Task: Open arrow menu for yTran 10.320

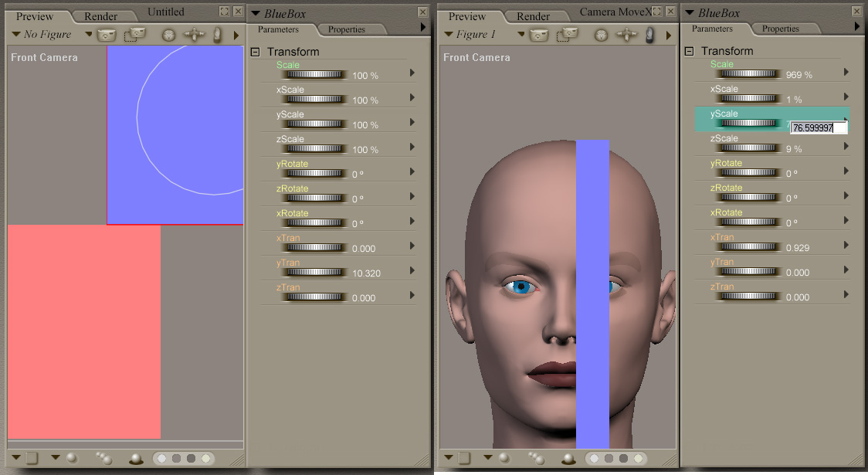Action: [x=412, y=270]
